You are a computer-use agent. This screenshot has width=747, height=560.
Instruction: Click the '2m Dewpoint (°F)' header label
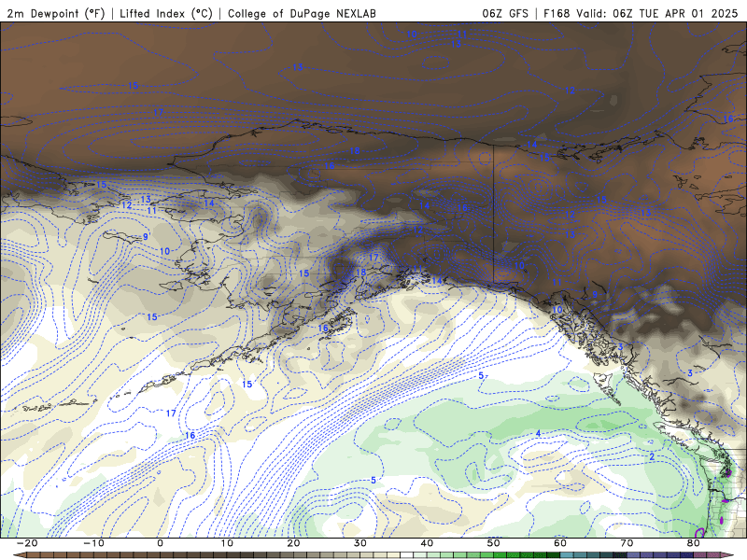point(56,13)
